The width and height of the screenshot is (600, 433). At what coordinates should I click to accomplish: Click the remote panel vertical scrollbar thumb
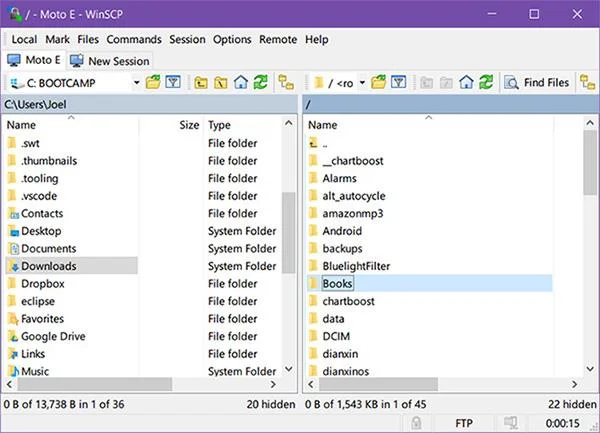[x=590, y=163]
